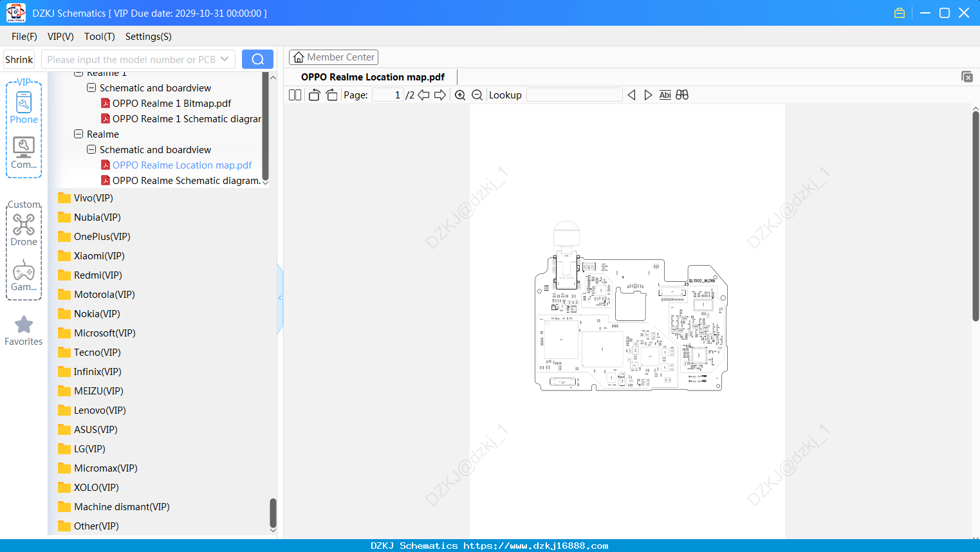
Task: Click the binoculars search icon
Action: click(x=682, y=95)
